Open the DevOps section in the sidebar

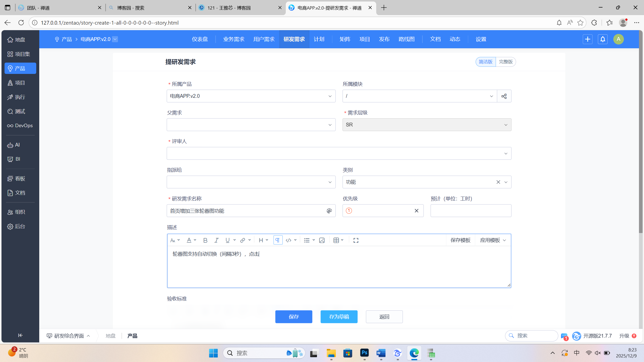[20, 125]
